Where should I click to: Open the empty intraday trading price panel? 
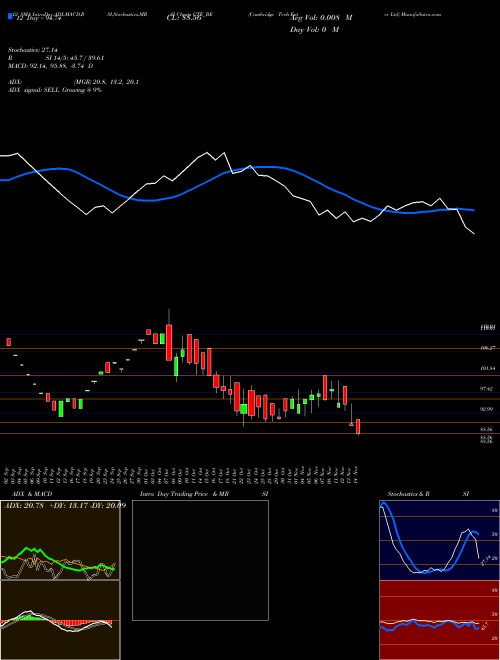(200, 560)
